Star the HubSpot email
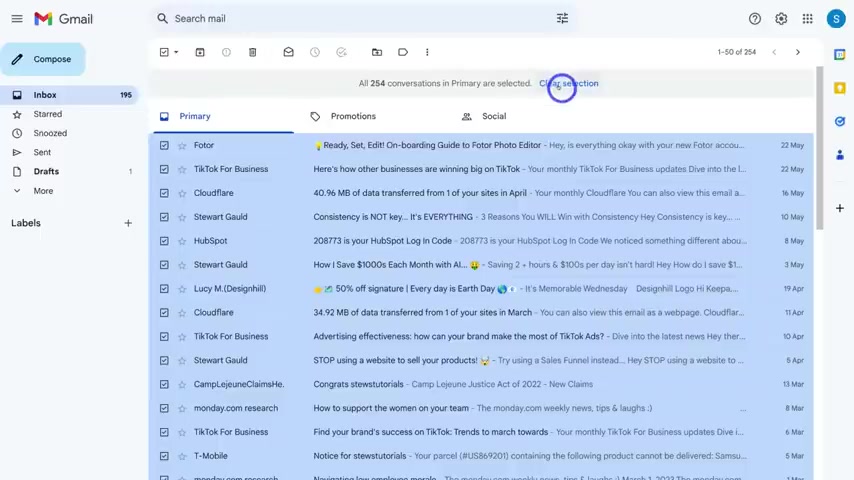The image size is (854, 480). (182, 241)
